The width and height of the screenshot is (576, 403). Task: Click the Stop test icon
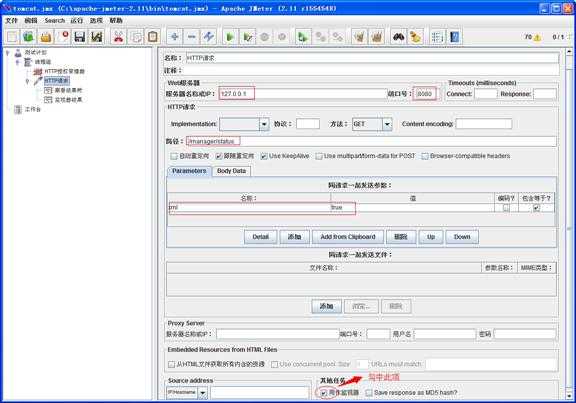pos(264,37)
